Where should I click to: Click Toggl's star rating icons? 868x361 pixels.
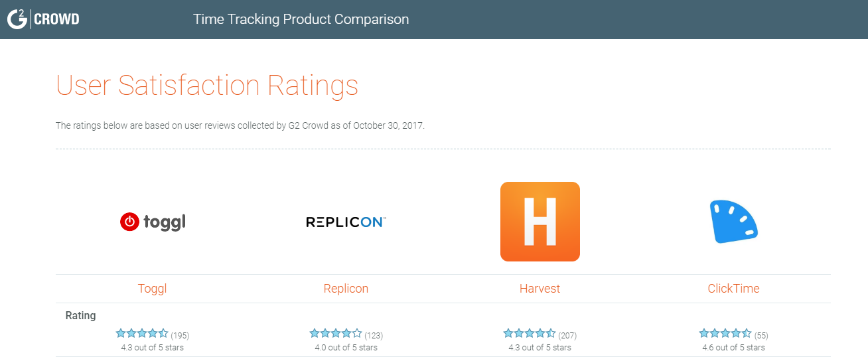142,333
